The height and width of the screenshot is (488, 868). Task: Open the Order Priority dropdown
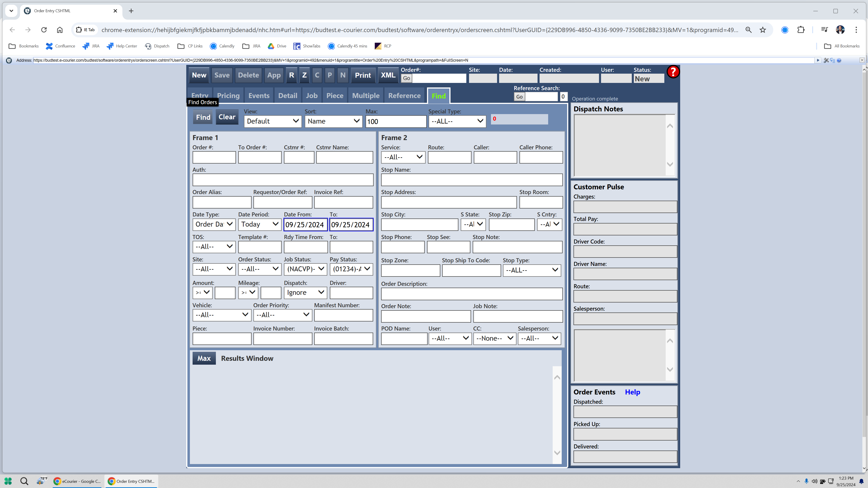point(282,315)
